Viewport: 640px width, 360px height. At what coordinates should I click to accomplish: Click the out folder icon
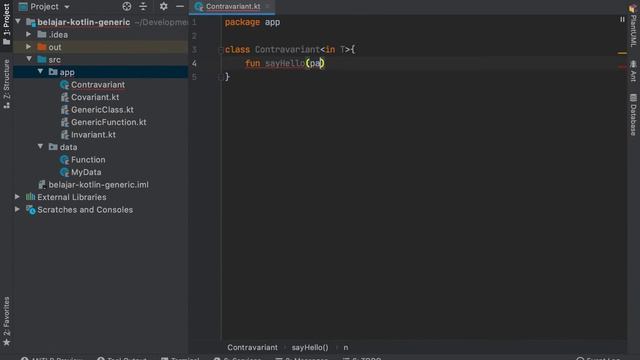tap(42, 47)
